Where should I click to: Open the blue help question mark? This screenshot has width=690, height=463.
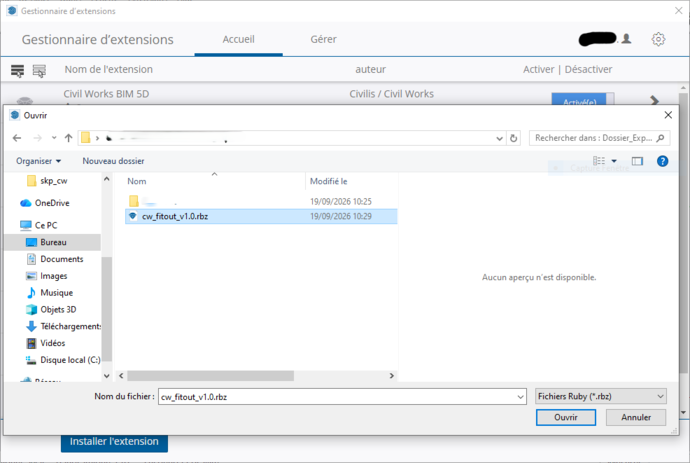point(662,161)
